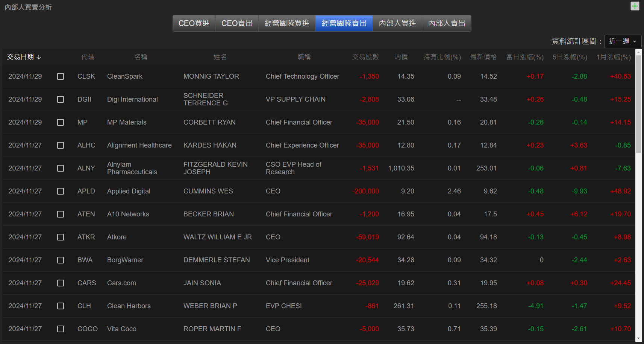
Task: Tick the checkbox for APLD row
Action: point(61,191)
